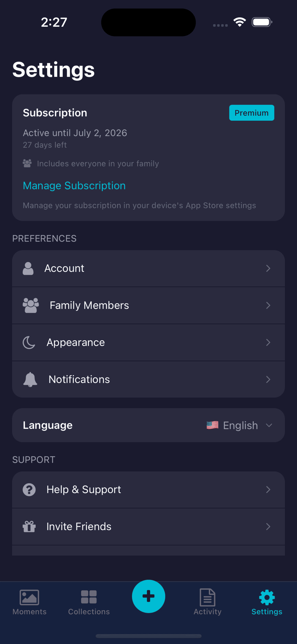Viewport: 297px width, 644px height.
Task: Click the Notifications bell icon
Action: 30,380
